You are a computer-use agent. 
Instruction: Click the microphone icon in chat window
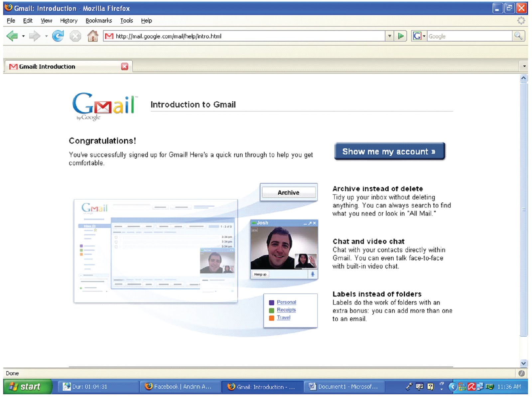pos(313,274)
